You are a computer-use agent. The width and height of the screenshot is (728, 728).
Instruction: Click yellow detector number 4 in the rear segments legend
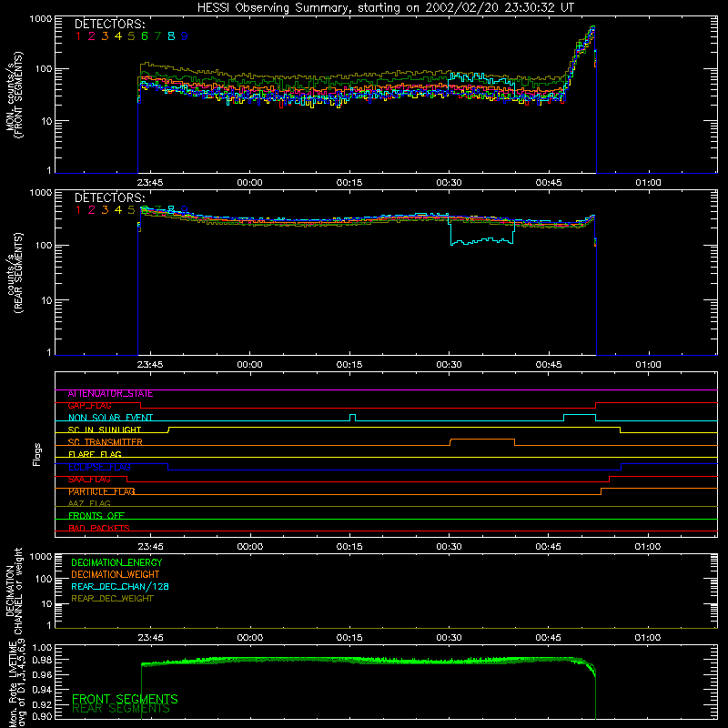click(x=118, y=210)
